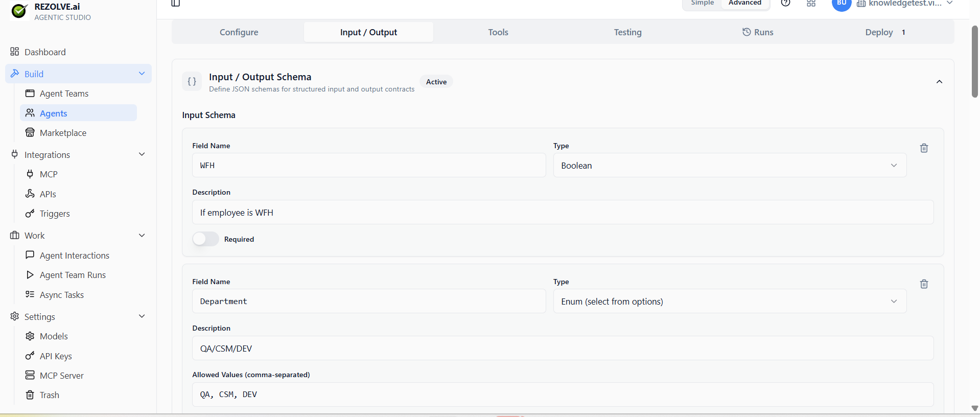Click the QA/CSM/DEV description field
The height and width of the screenshot is (417, 980).
563,348
